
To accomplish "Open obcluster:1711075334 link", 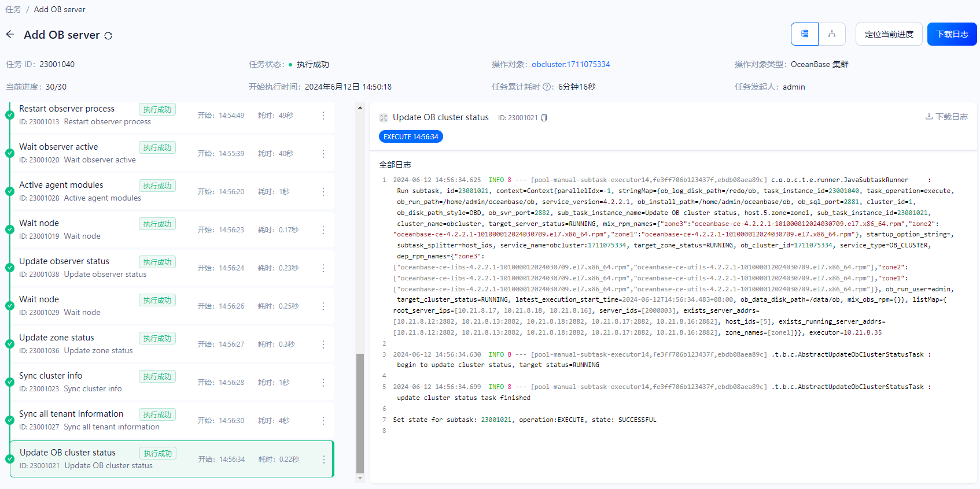I will (x=570, y=64).
